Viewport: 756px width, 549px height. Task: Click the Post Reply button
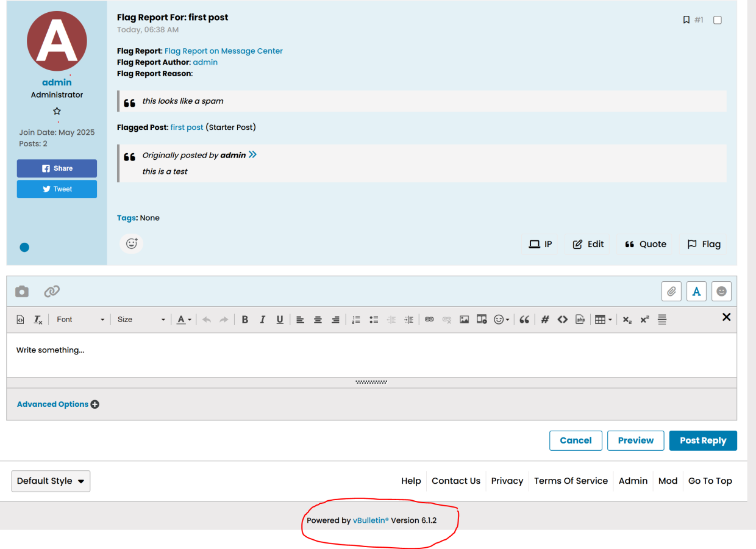(703, 440)
